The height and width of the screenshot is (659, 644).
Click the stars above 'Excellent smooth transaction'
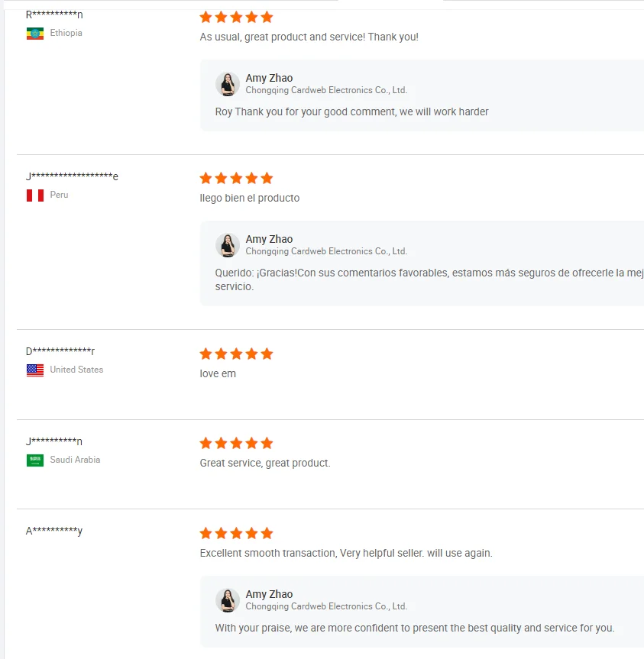coord(236,533)
